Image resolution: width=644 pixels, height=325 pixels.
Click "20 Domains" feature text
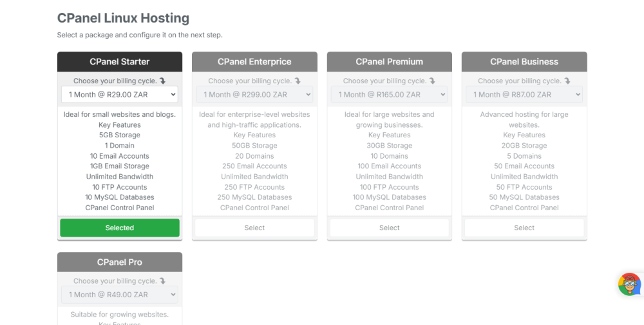(254, 156)
